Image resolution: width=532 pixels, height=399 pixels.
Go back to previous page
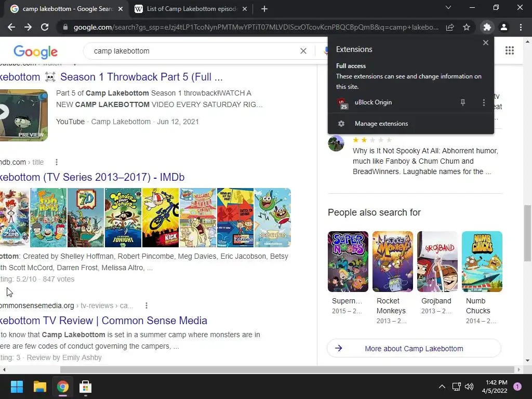pyautogui.click(x=11, y=27)
